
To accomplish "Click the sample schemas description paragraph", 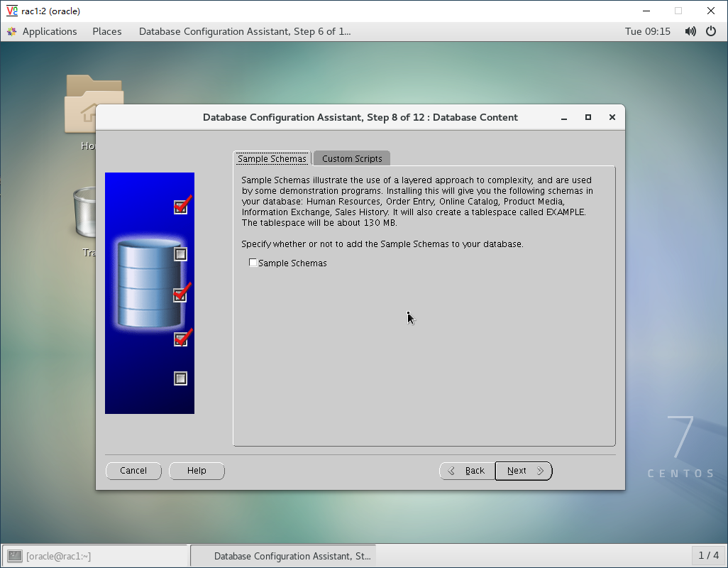I will (417, 201).
